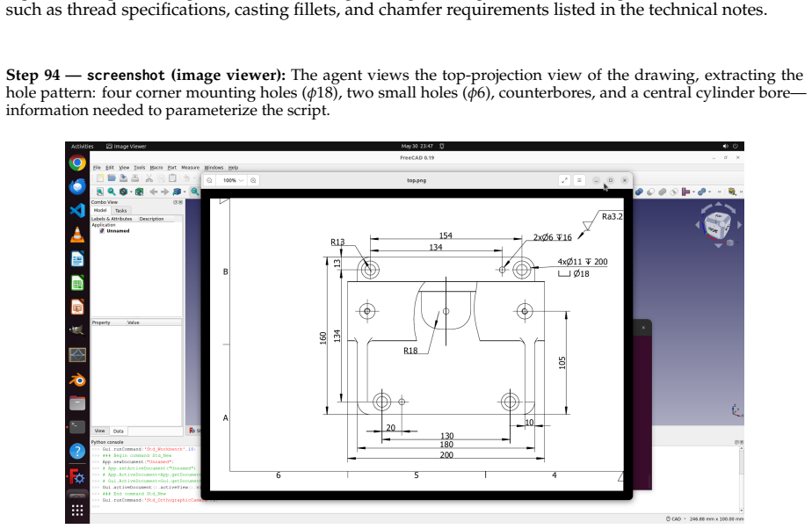Open the Help icon in the dock

tap(77, 452)
